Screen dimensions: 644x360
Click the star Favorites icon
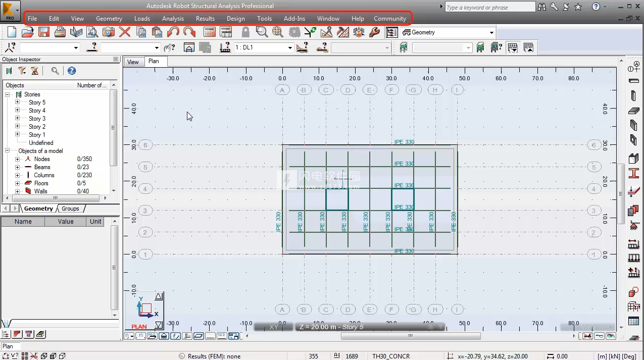pos(578,7)
